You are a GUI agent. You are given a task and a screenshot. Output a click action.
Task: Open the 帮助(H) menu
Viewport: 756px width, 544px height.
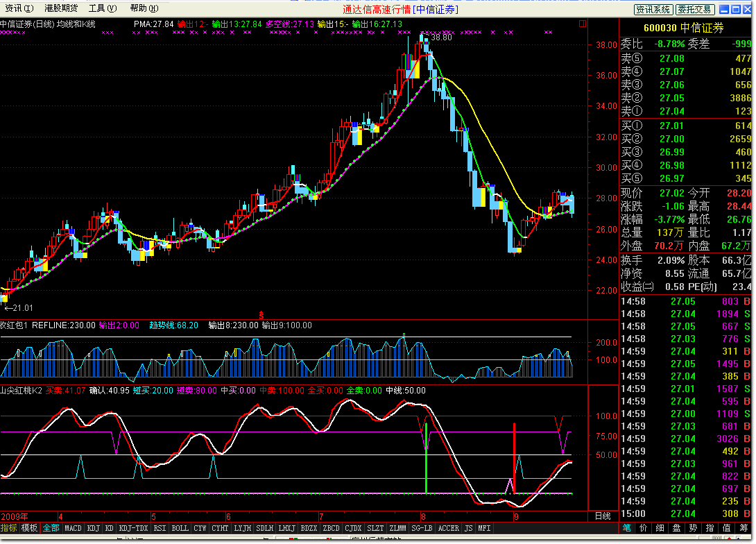tap(144, 8)
